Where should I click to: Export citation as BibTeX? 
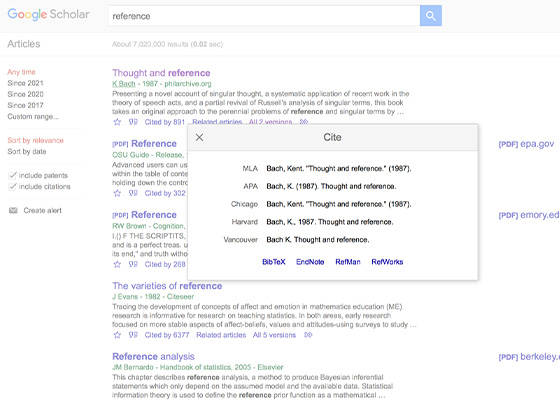point(274,262)
